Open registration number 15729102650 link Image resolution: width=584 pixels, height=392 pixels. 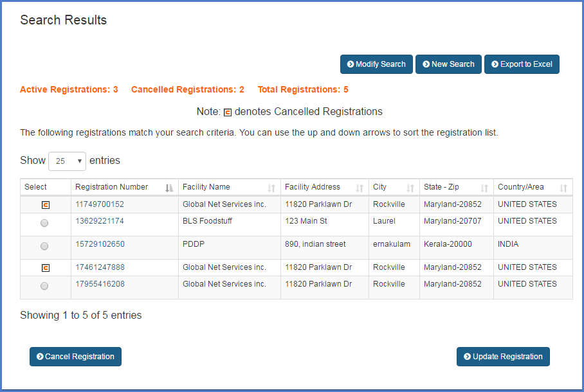pyautogui.click(x=100, y=244)
